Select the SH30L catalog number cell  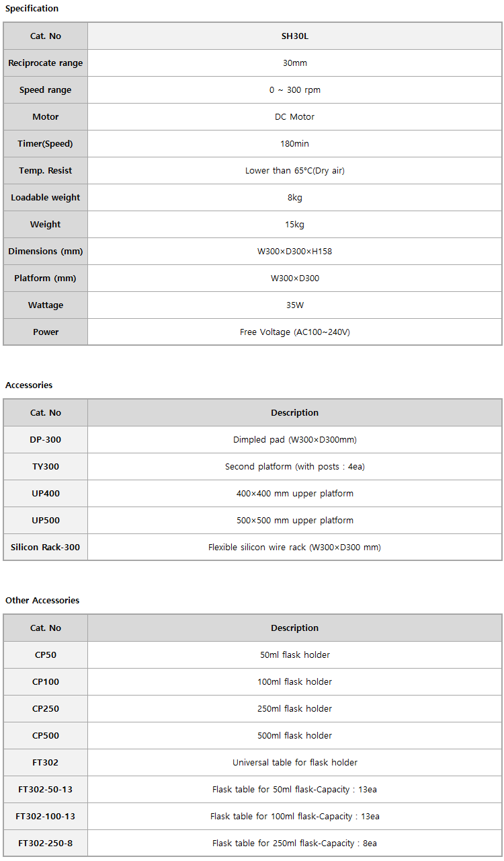click(x=294, y=36)
